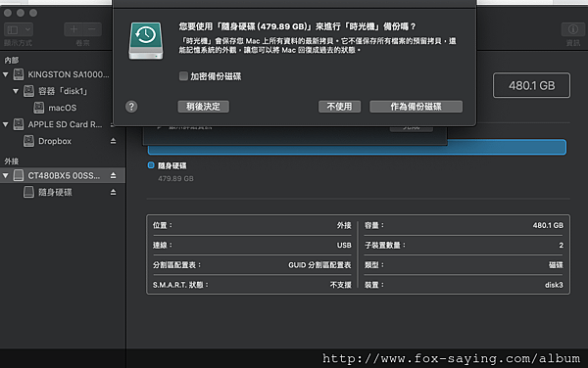Click the 479.89 GB size label
This screenshot has height=368, width=588.
175,178
